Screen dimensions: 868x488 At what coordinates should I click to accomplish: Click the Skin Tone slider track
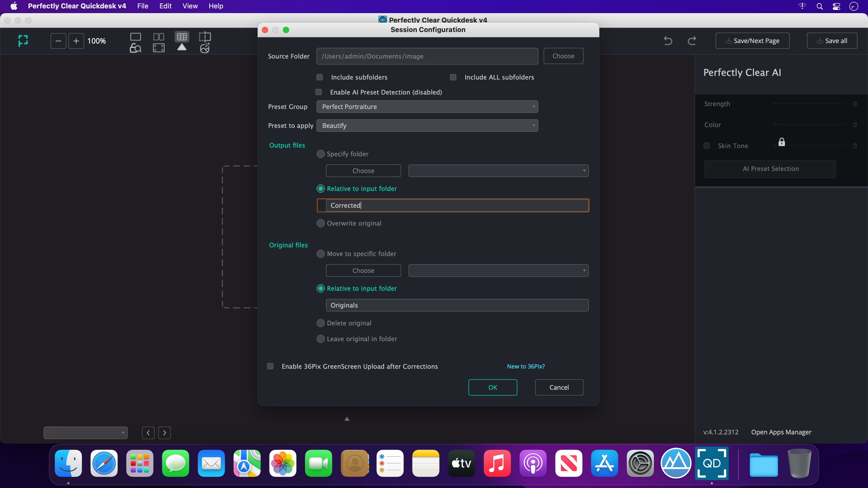[x=809, y=146]
